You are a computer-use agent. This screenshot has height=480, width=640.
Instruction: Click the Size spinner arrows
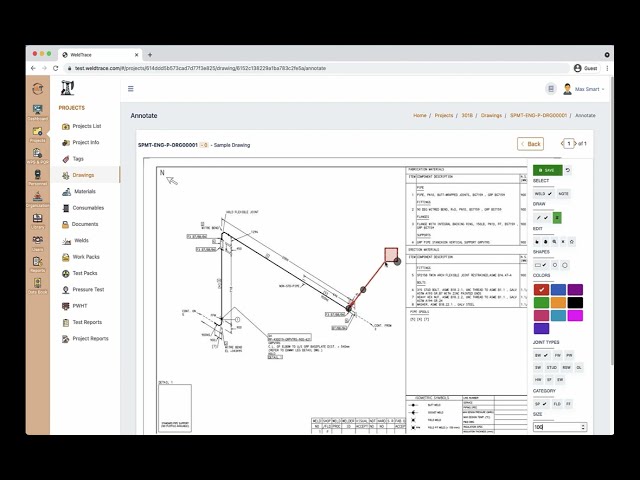coord(583,427)
